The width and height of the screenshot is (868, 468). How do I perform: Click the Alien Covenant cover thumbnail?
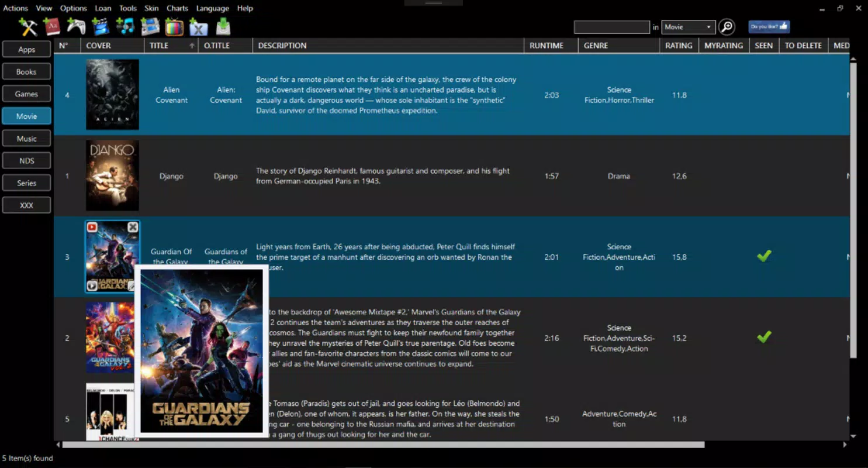[112, 94]
